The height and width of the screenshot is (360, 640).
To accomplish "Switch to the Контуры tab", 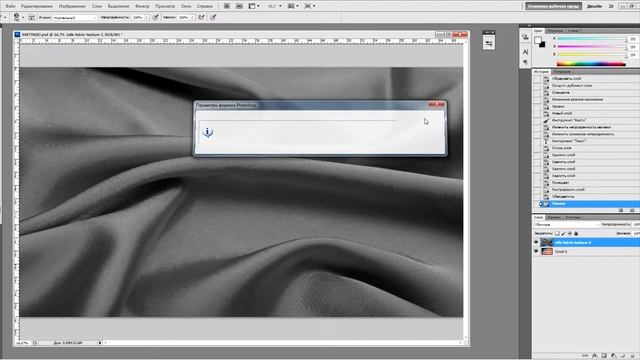I will tap(573, 217).
